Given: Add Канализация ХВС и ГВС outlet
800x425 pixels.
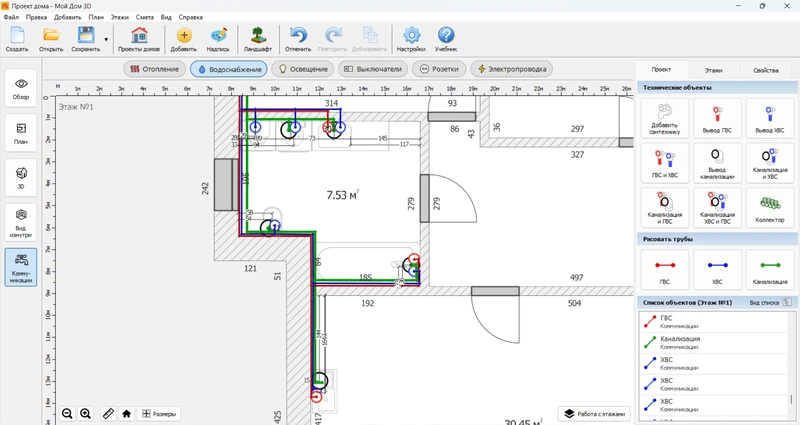Looking at the screenshot, I should [x=717, y=208].
